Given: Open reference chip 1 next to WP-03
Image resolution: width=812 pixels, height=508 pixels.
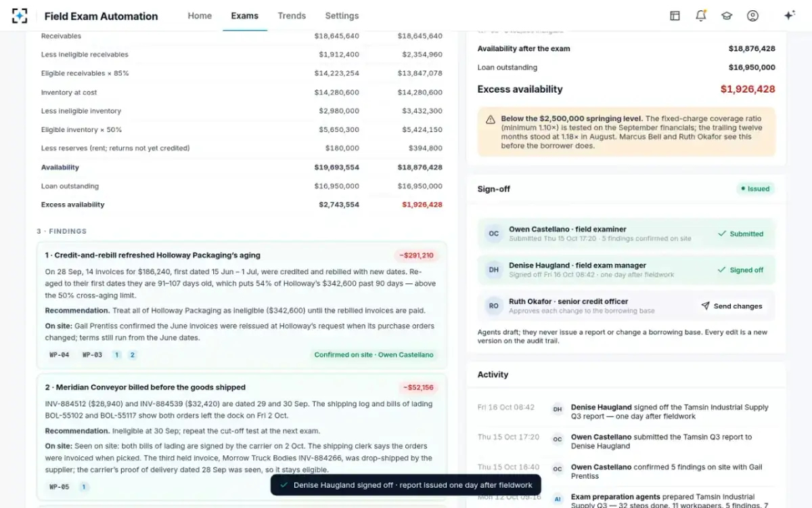Looking at the screenshot, I should pos(116,355).
